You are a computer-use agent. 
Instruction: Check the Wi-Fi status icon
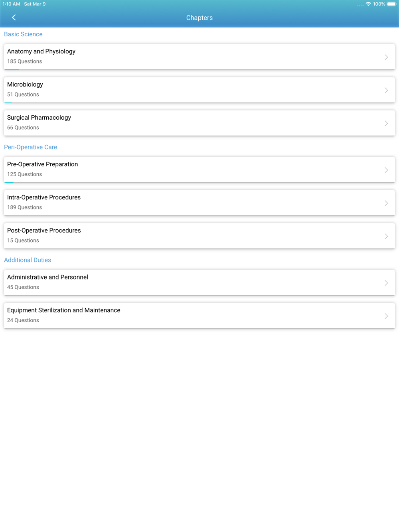(368, 4)
